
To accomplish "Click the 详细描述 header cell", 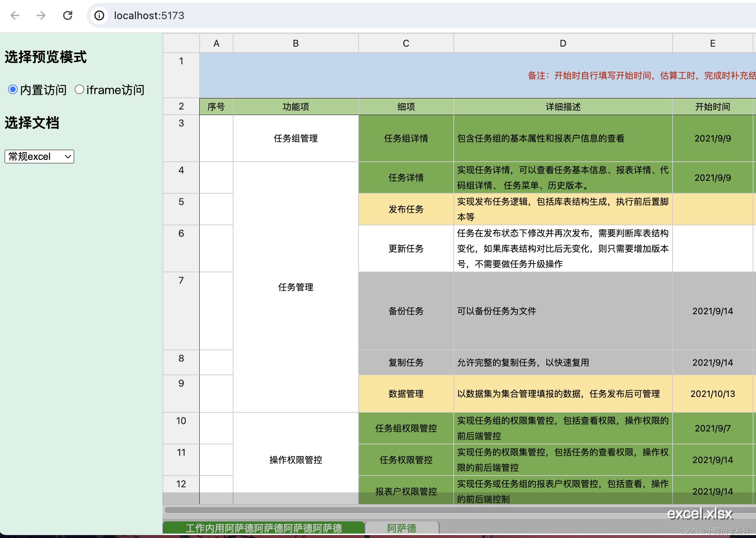I will (x=563, y=107).
